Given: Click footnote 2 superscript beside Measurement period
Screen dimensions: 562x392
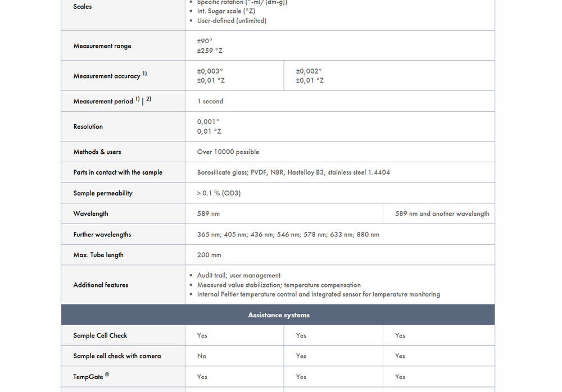Looking at the screenshot, I should click(148, 99).
